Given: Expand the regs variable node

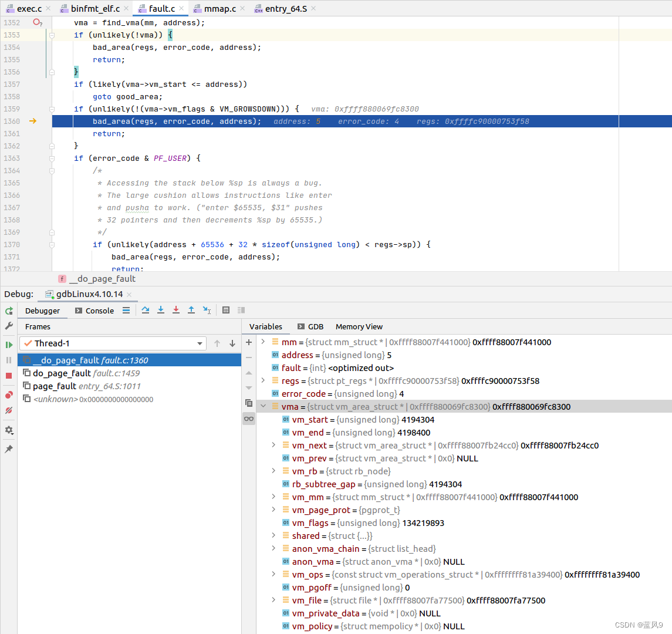Looking at the screenshot, I should [x=263, y=380].
